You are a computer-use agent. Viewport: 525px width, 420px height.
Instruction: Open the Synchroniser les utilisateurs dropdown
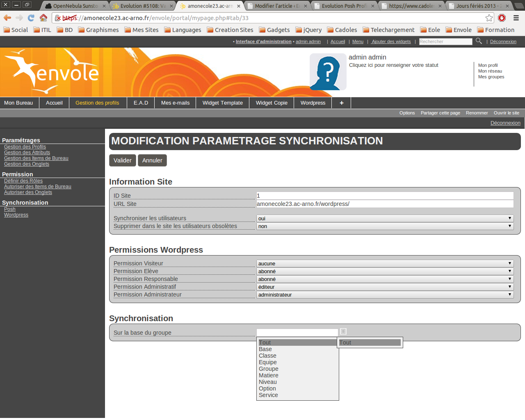[385, 219]
